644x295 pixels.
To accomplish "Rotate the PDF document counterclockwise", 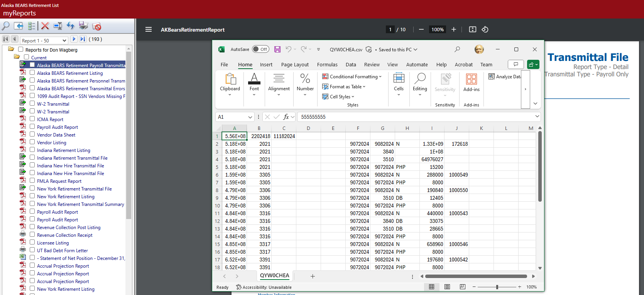I will [485, 29].
